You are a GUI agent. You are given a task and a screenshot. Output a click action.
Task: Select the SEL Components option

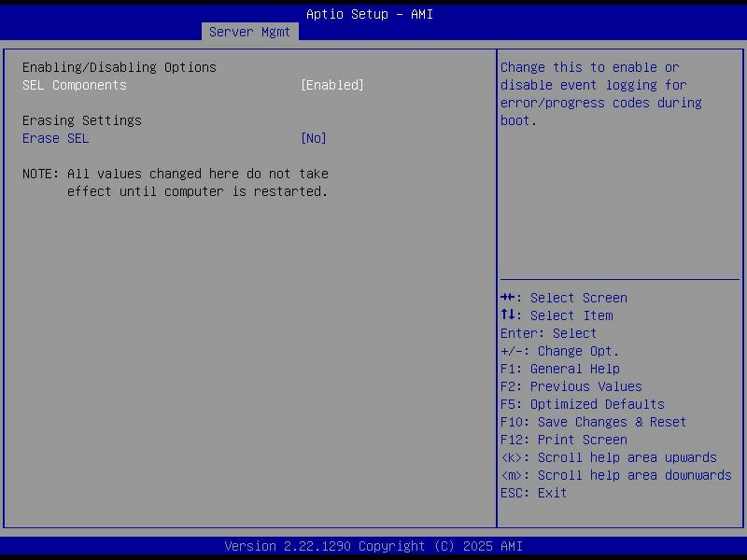pos(75,85)
